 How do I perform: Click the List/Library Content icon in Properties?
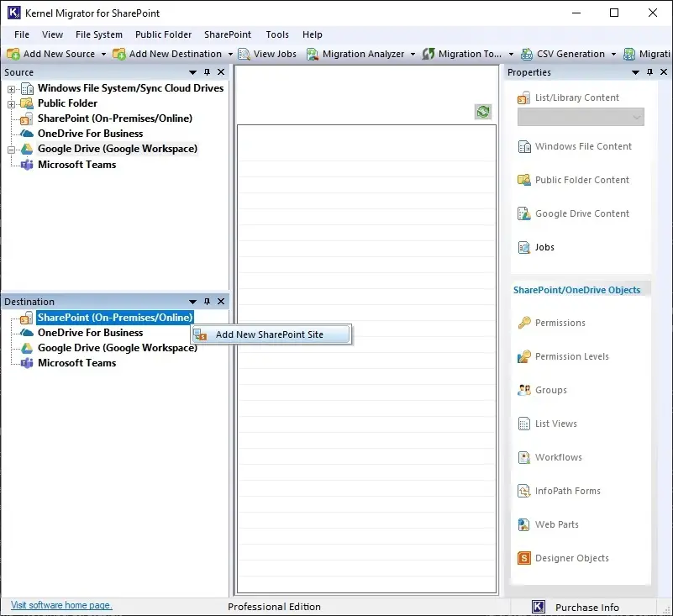pyautogui.click(x=523, y=97)
